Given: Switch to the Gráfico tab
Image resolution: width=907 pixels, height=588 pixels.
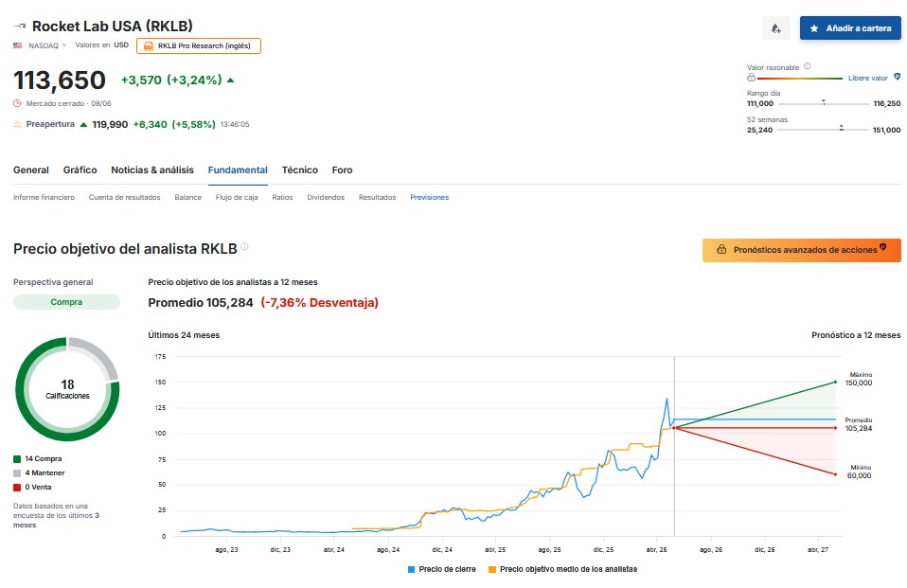Looking at the screenshot, I should pos(80,170).
